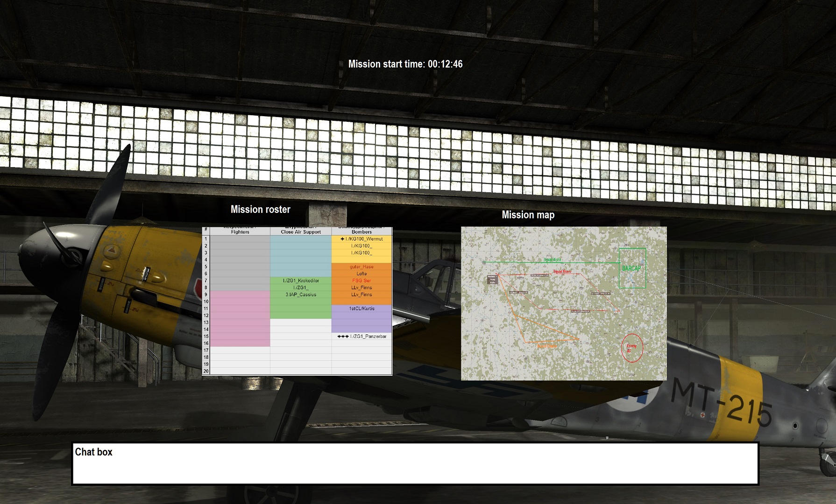Select the Close Air Support column header
836x504 pixels.
pos(301,231)
